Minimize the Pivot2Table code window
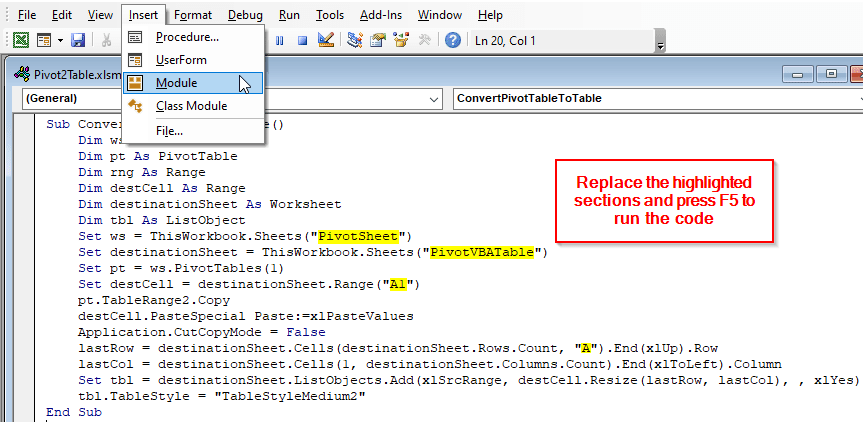Image resolution: width=863 pixels, height=422 pixels. pyautogui.click(x=798, y=74)
